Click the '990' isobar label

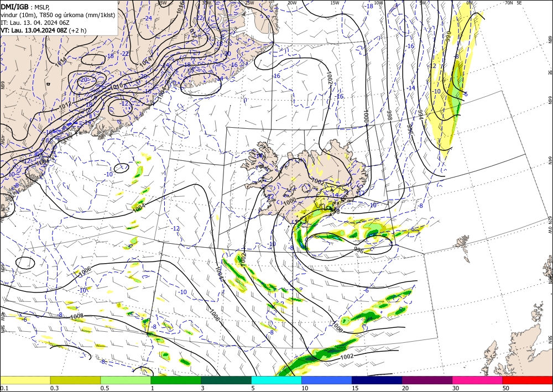pyautogui.click(x=448, y=36)
